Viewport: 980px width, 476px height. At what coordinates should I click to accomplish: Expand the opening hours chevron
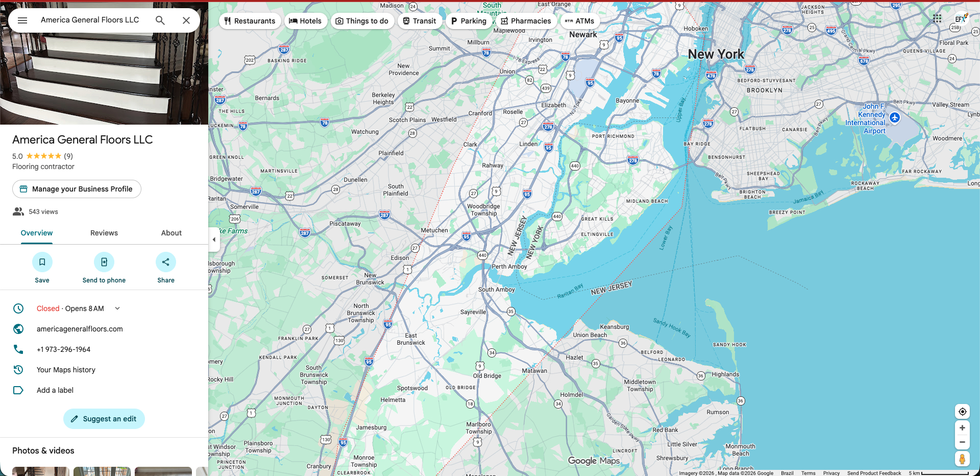[x=117, y=308]
